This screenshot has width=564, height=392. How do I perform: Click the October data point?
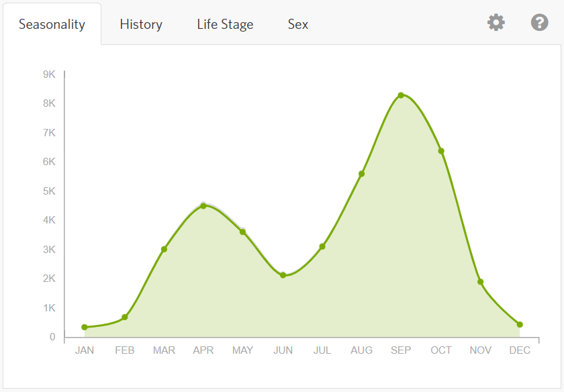441,151
